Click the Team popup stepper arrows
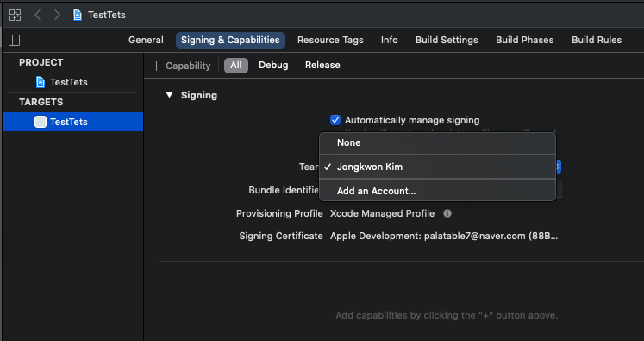This screenshot has width=644, height=341. 558,167
